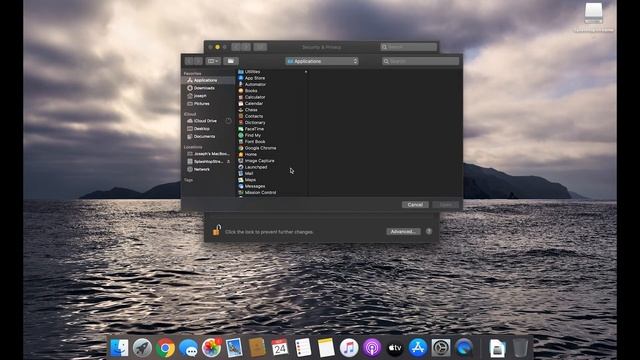Eject the SplashtopStre... volume
This screenshot has height=360, width=640.
pyautogui.click(x=228, y=162)
